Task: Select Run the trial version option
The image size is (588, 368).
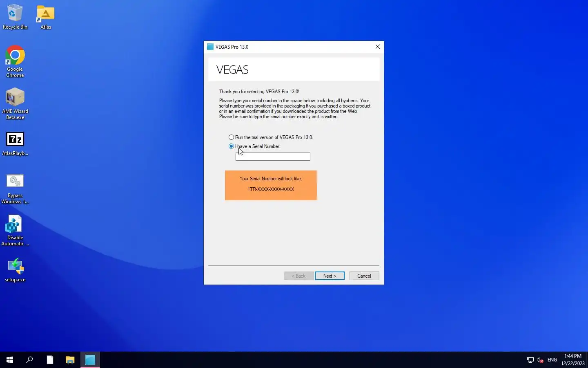Action: 271,137
